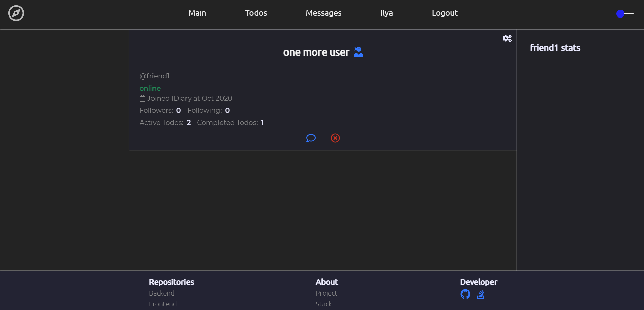Click the green online status text

click(x=150, y=88)
